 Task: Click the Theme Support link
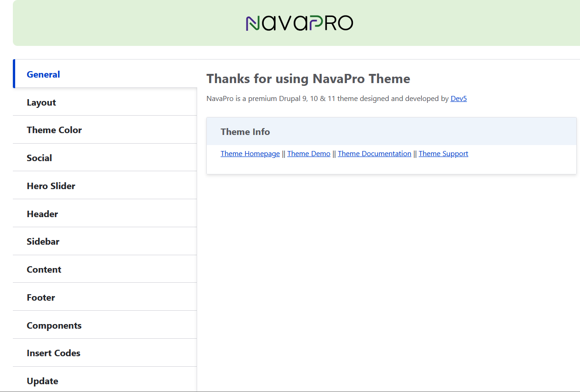tap(443, 154)
